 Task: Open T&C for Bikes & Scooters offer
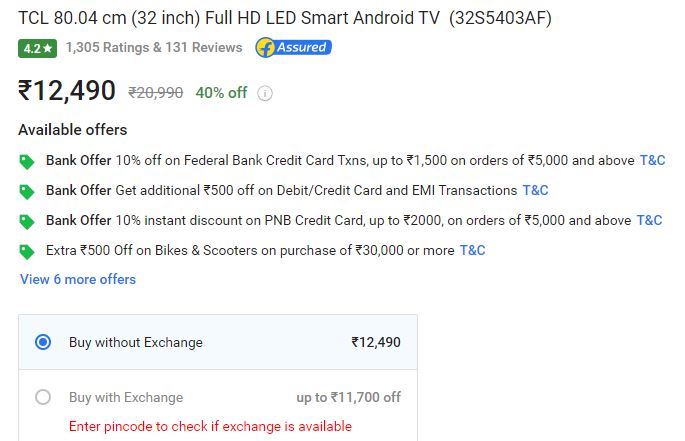pyautogui.click(x=473, y=250)
